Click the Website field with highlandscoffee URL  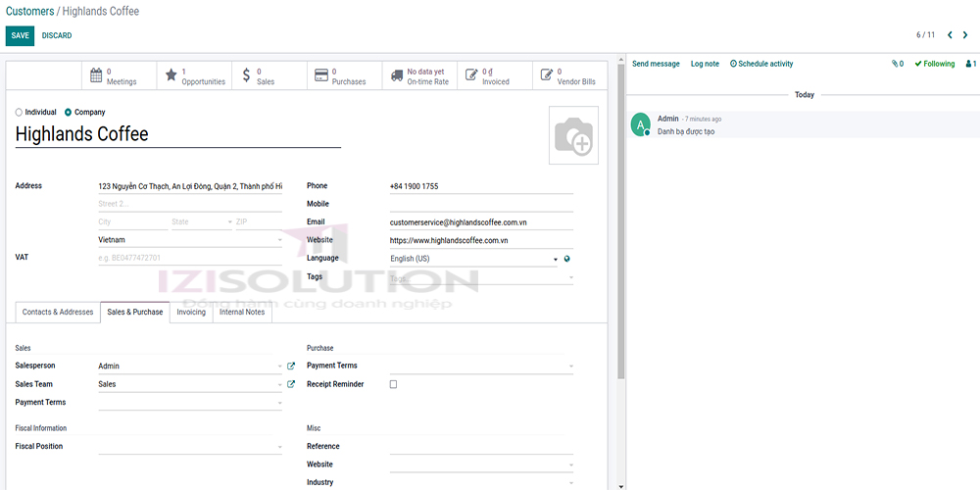[481, 241]
